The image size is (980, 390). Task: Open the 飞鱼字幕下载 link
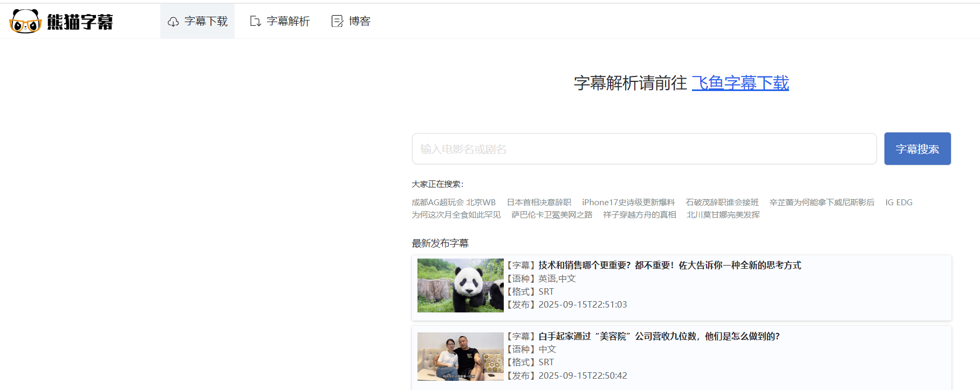pyautogui.click(x=740, y=83)
